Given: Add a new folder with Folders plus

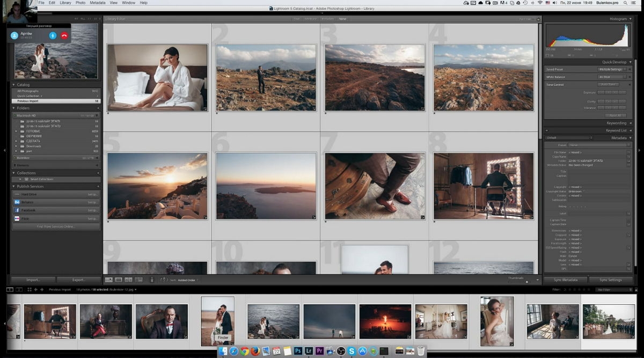Looking at the screenshot, I should pyautogui.click(x=98, y=108).
